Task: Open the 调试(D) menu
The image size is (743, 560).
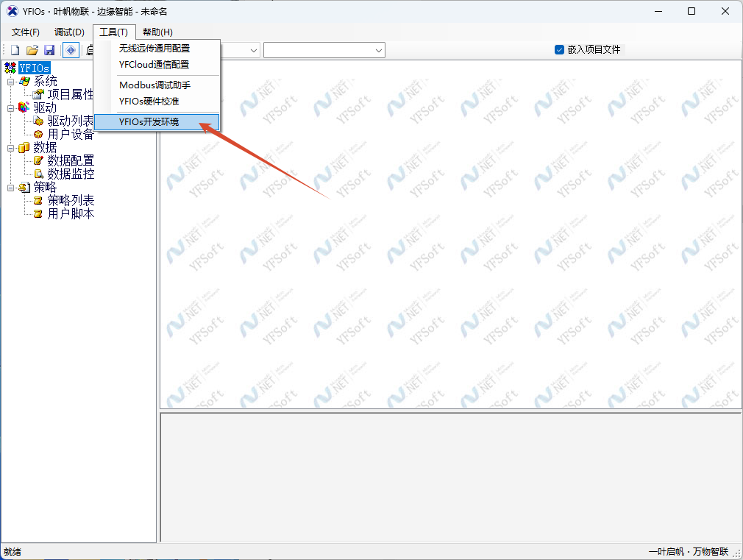Action: click(69, 32)
